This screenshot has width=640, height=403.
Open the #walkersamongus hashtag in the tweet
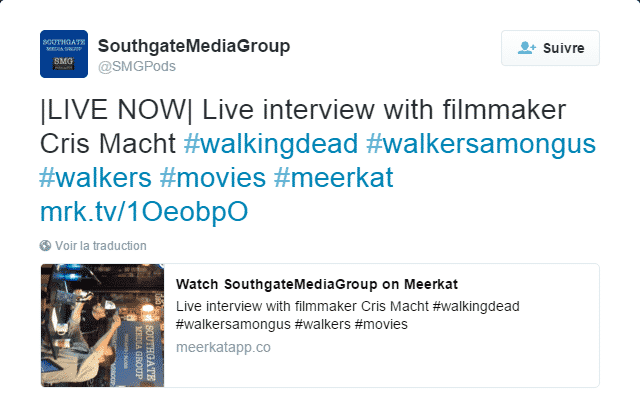pos(481,144)
